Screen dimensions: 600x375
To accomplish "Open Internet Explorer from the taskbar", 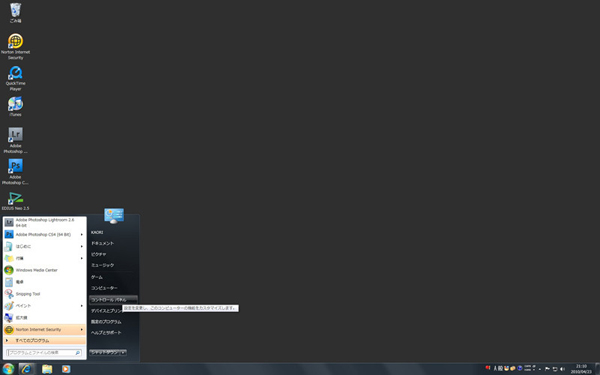I will coord(26,369).
